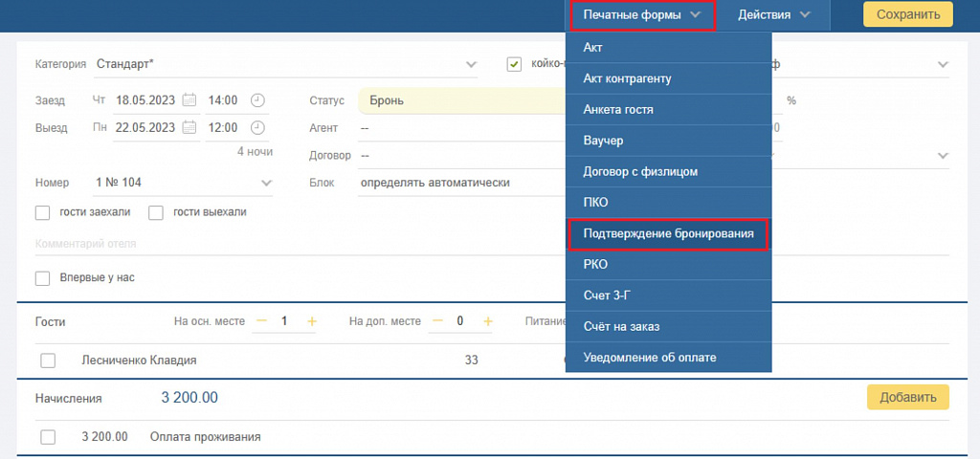Open check-in time clock picker
This screenshot has height=459, width=980.
(258, 99)
